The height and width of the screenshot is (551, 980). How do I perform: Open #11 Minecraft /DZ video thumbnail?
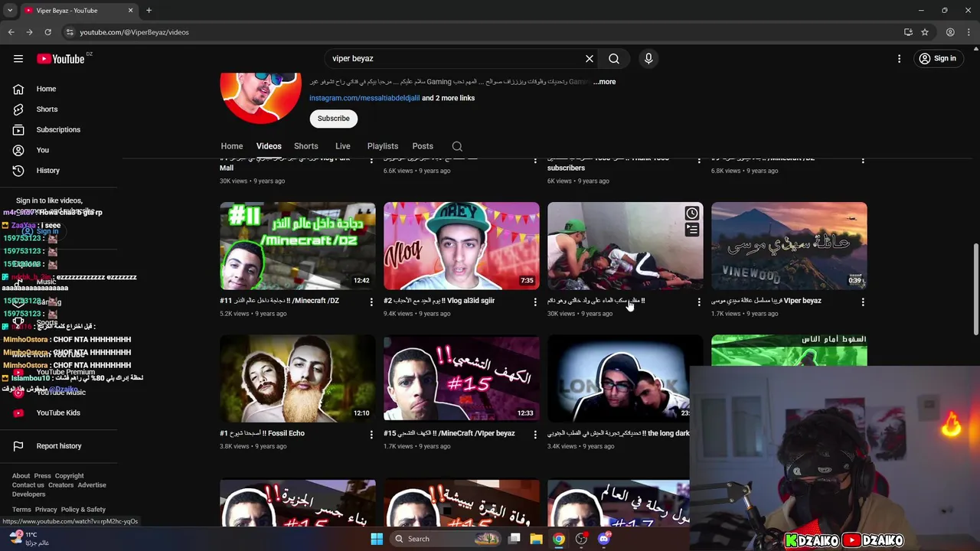pyautogui.click(x=298, y=246)
